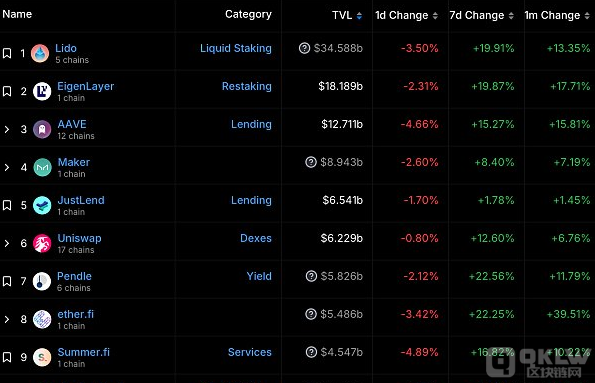Open the Liquid Staking category link
595x383 pixels.
(x=236, y=48)
